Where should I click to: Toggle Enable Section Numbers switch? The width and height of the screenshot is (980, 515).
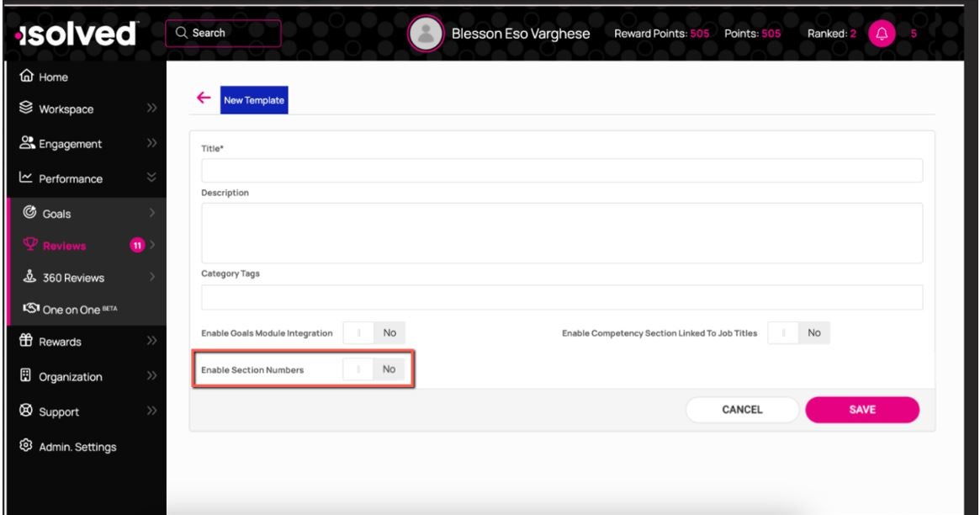[x=373, y=369]
